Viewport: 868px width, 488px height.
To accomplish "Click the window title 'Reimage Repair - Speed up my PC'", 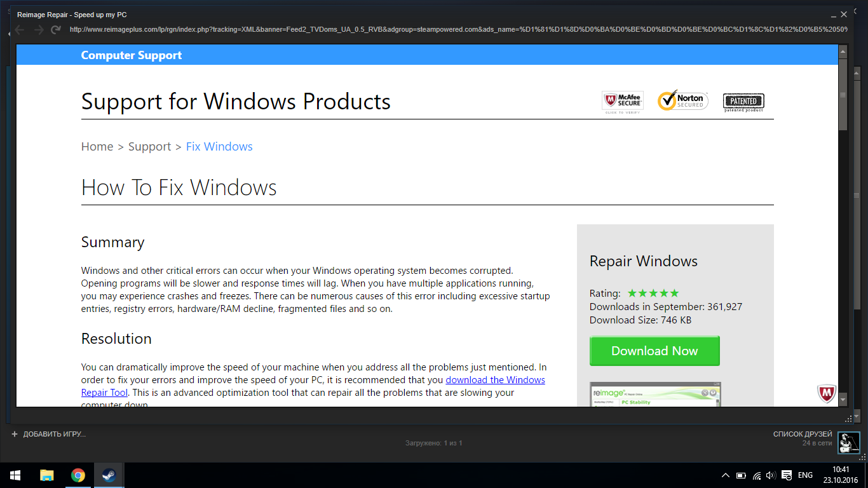I will (72, 14).
